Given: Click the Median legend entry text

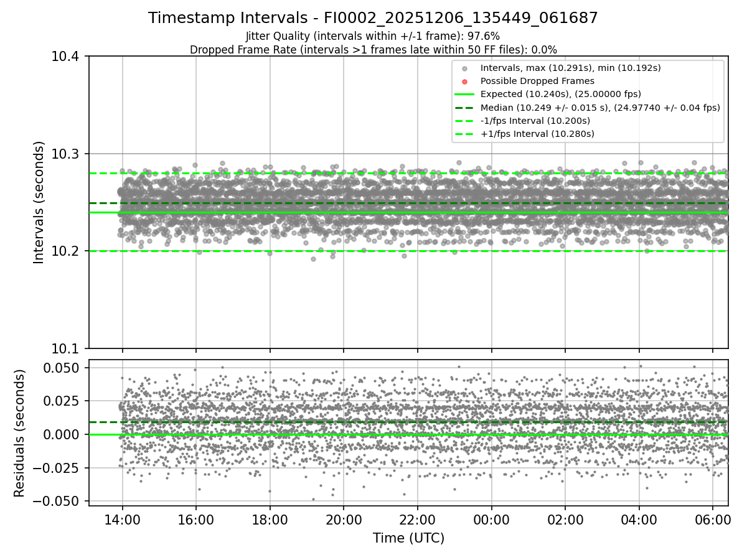Looking at the screenshot, I should coord(600,108).
